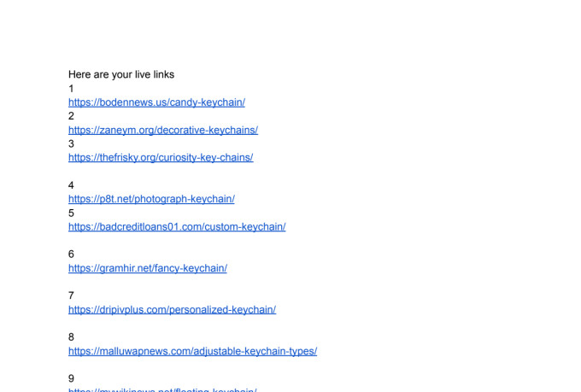Click the number 4 above p8t.net link
Image resolution: width=581 pixels, height=392 pixels.
pyautogui.click(x=71, y=185)
